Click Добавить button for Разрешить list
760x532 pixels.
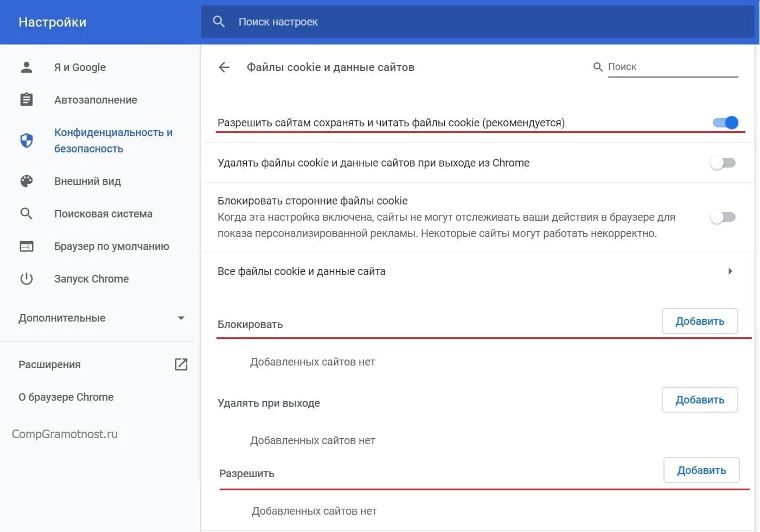tap(701, 470)
